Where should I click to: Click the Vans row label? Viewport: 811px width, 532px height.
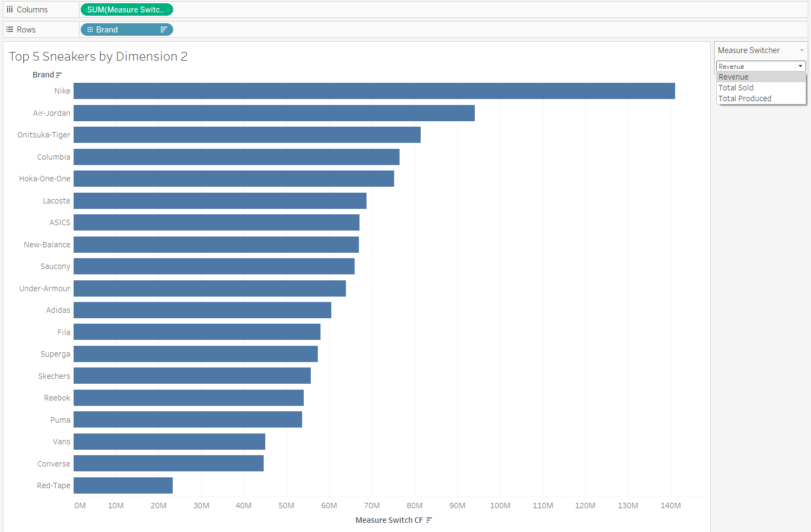pos(62,442)
